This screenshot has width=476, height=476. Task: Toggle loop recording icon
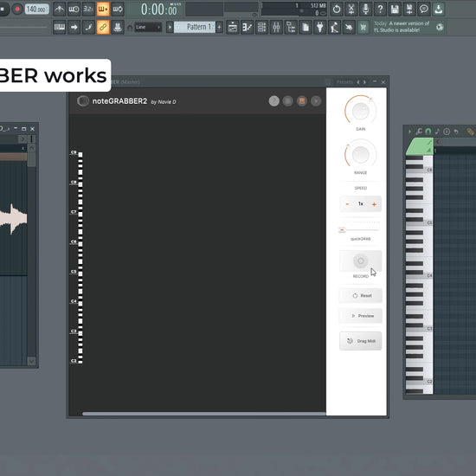[x=118, y=10]
